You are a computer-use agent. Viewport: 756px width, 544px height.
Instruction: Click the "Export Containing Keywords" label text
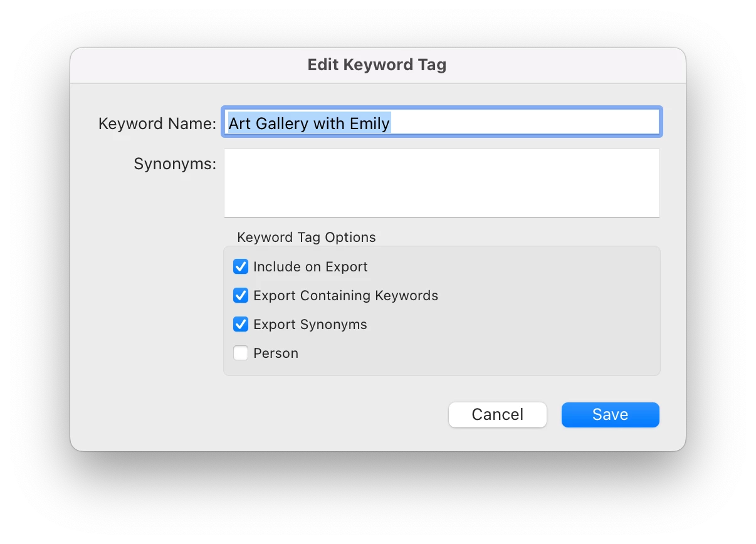point(345,296)
